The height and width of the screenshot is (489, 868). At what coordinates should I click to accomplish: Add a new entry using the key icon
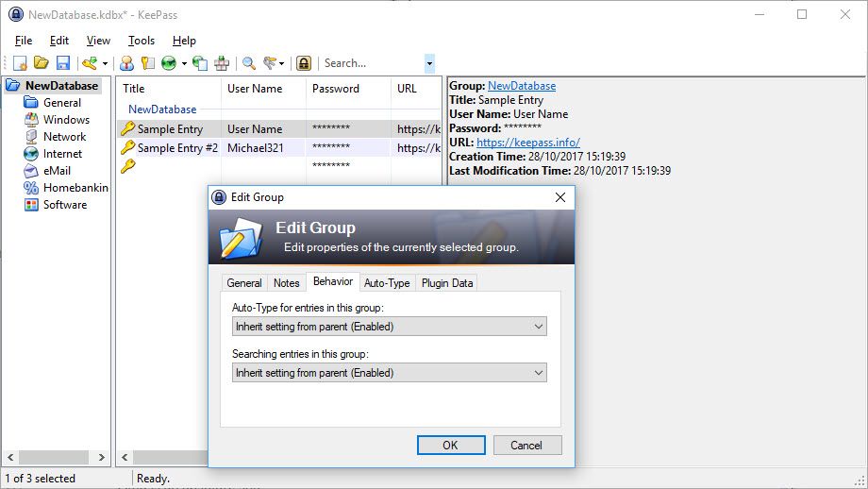coord(89,63)
